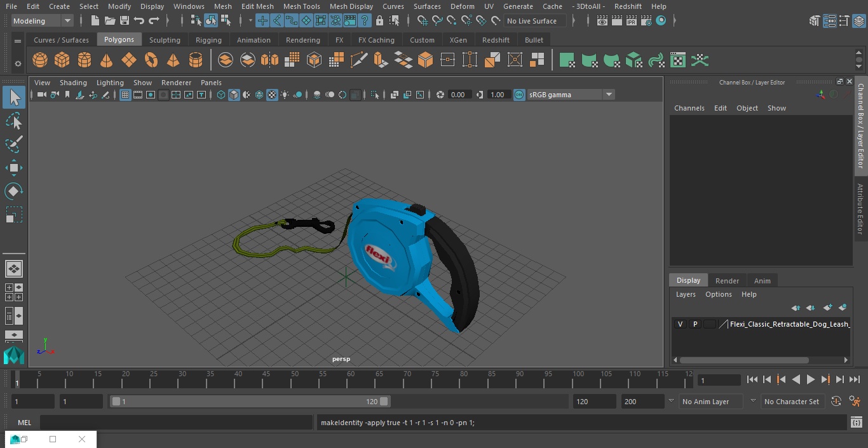
Task: Click the Save Scene disk icon
Action: coord(125,21)
